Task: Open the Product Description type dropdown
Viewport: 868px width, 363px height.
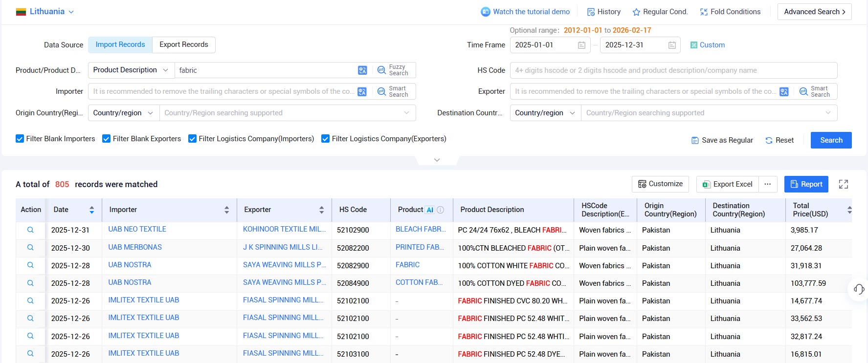Action: tap(131, 70)
